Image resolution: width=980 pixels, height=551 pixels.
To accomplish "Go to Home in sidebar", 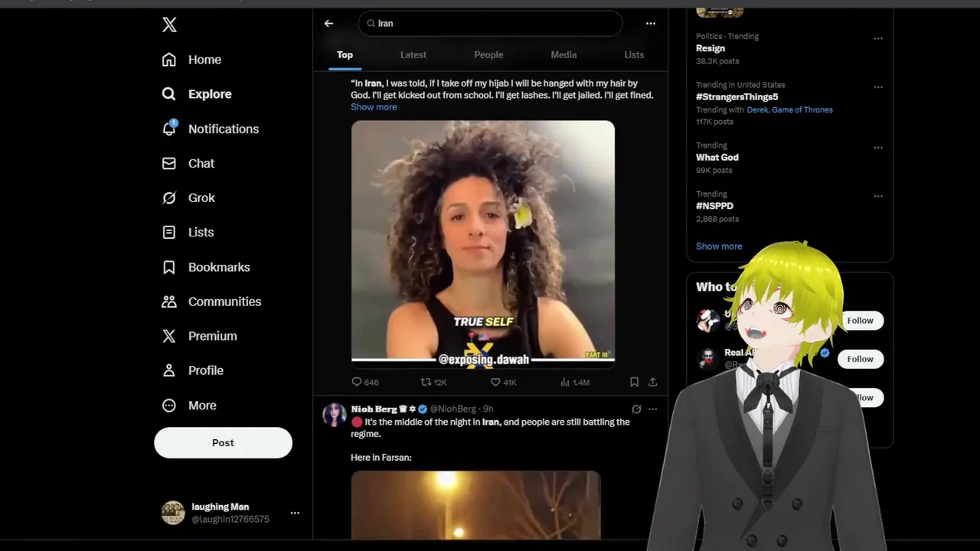I will click(x=191, y=60).
